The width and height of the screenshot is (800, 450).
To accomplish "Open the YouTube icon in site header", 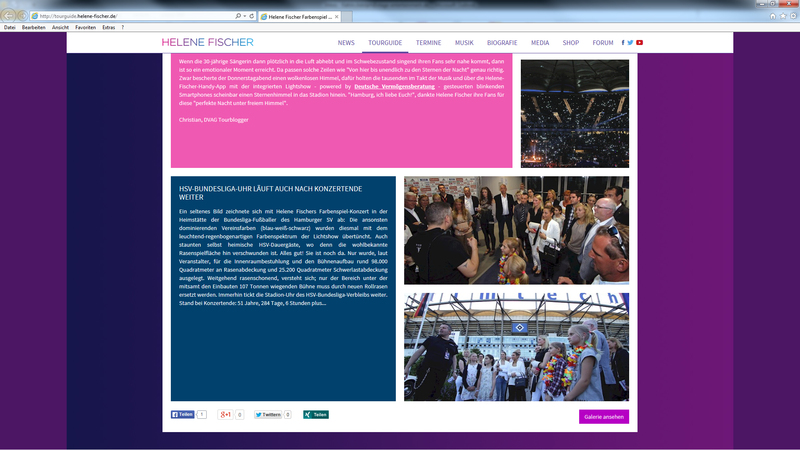I will coord(639,43).
